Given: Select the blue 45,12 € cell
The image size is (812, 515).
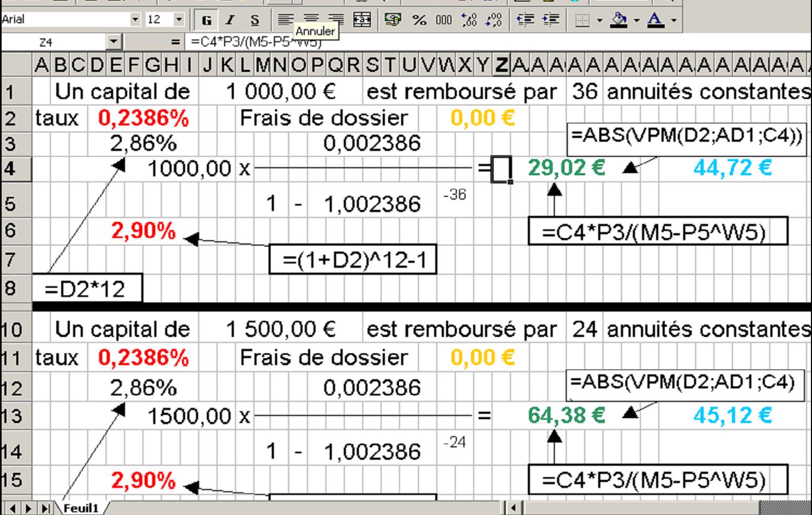Looking at the screenshot, I should [x=732, y=415].
